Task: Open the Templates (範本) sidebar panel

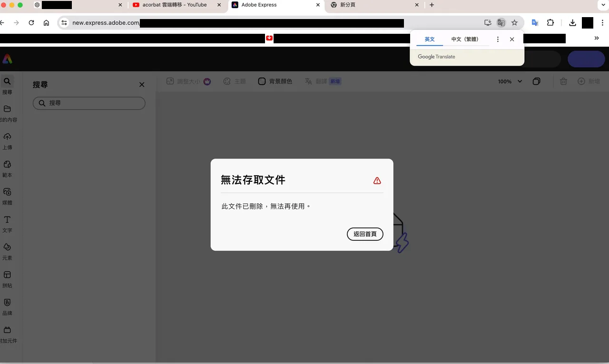Action: tap(7, 168)
